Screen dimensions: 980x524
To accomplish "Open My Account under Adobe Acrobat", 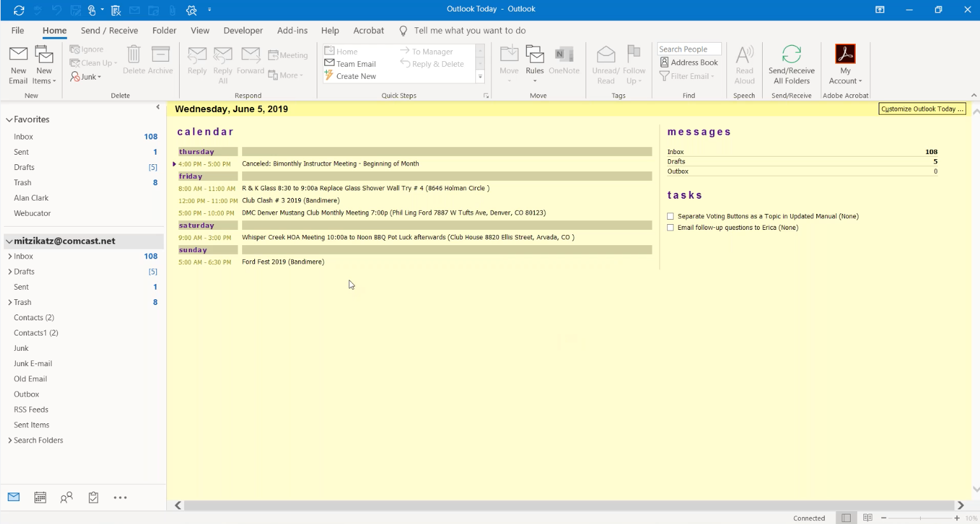I will point(846,64).
